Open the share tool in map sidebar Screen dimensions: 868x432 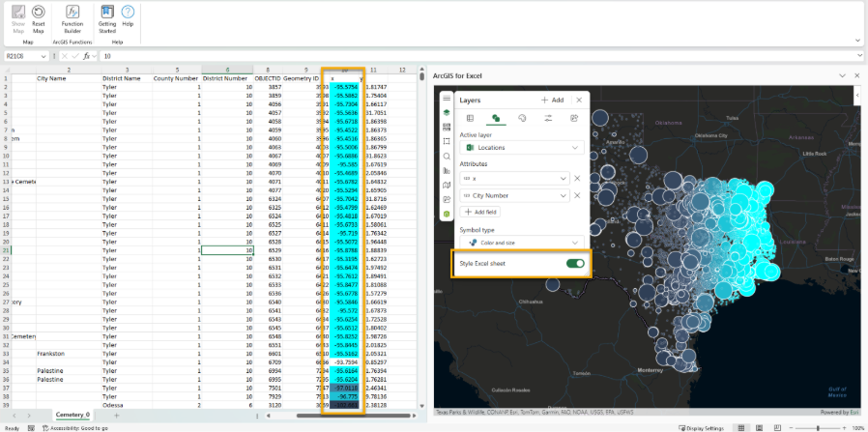pos(447,199)
